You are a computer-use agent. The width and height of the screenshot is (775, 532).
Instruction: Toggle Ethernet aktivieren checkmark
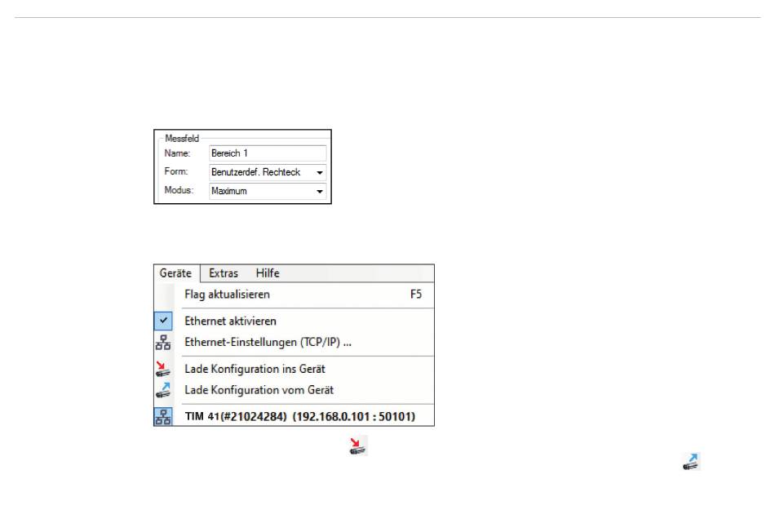(163, 321)
